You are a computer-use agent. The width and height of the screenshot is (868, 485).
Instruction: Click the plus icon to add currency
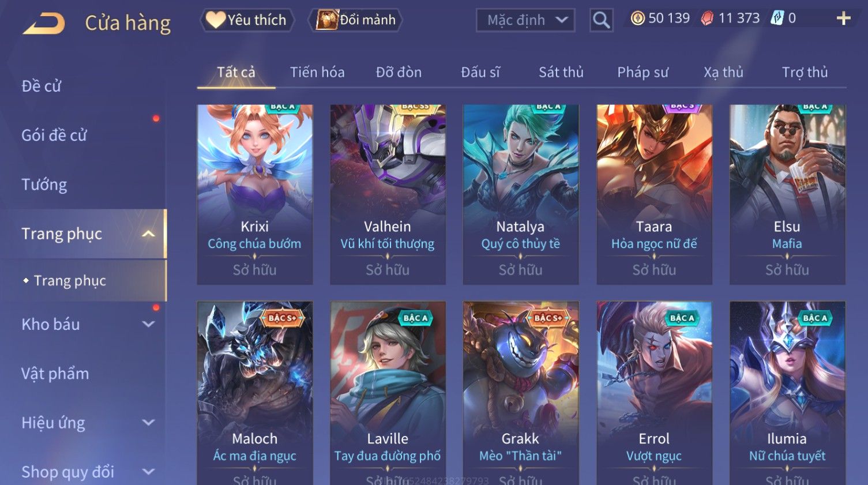coord(843,18)
